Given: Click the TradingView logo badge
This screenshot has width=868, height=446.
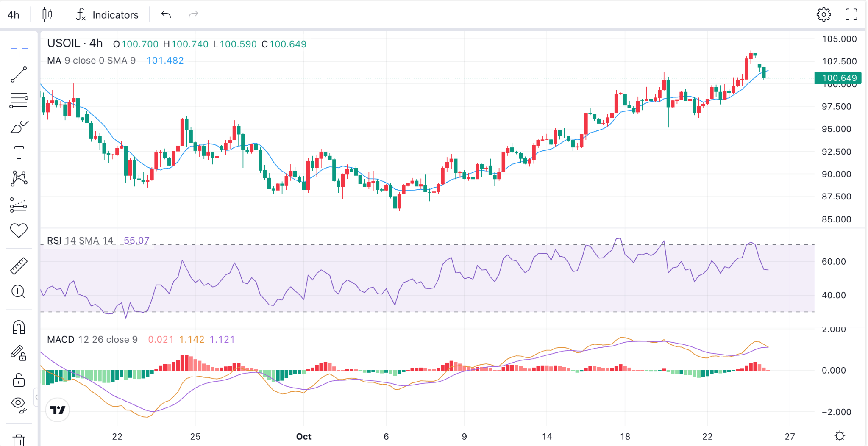Looking at the screenshot, I should (58, 410).
